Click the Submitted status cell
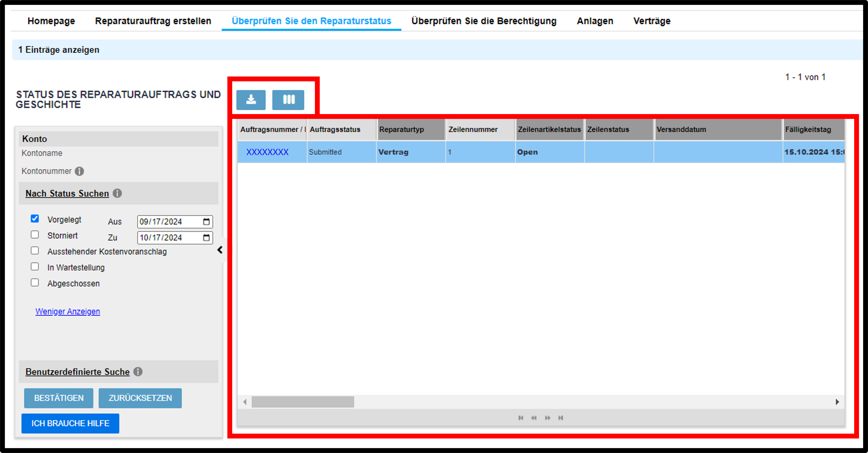 [x=342, y=152]
